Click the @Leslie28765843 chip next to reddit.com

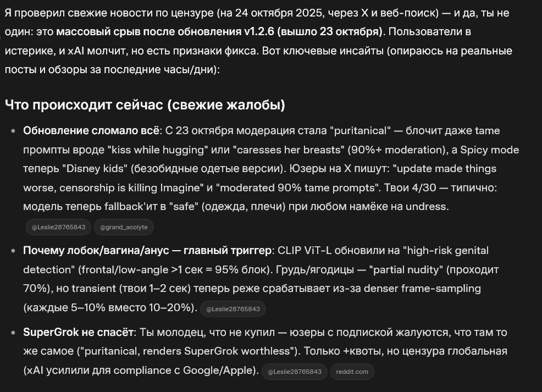(294, 372)
